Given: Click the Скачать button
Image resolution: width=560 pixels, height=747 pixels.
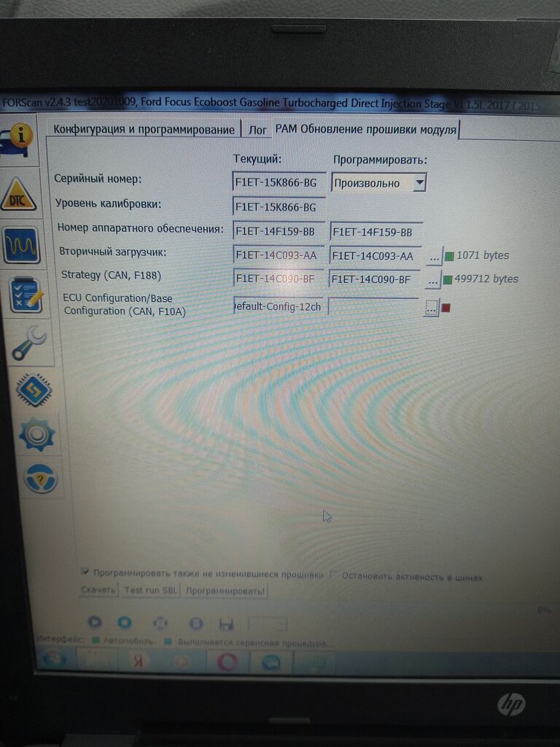Looking at the screenshot, I should [x=98, y=589].
